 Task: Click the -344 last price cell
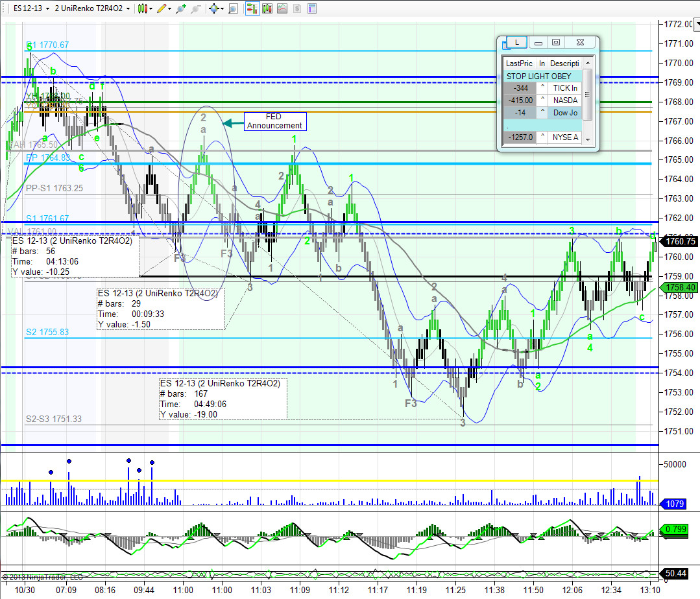[x=520, y=88]
